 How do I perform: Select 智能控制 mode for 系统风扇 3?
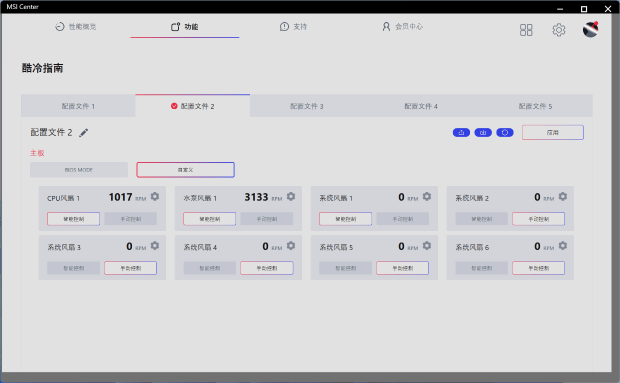coord(74,268)
